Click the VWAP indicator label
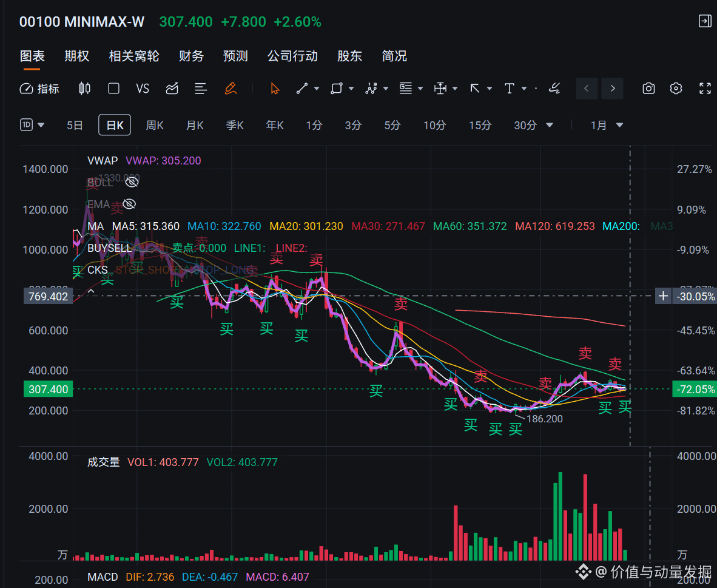The width and height of the screenshot is (717, 588). (x=103, y=161)
